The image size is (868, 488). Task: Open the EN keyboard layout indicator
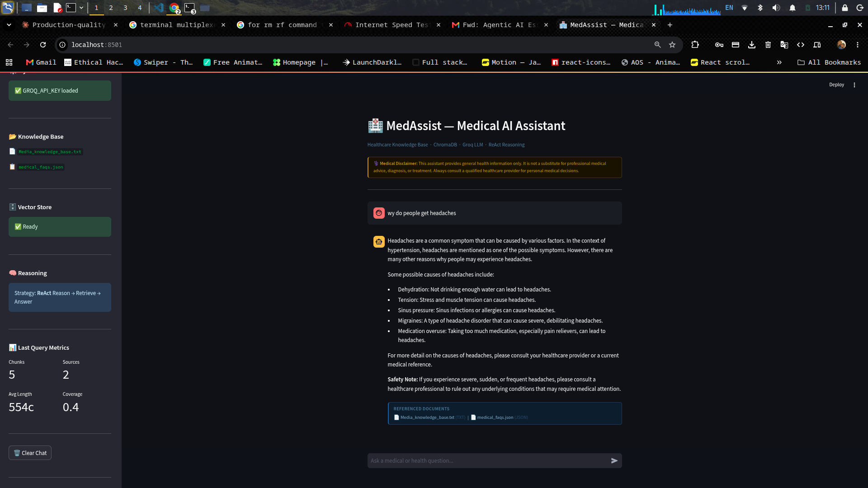(x=729, y=8)
